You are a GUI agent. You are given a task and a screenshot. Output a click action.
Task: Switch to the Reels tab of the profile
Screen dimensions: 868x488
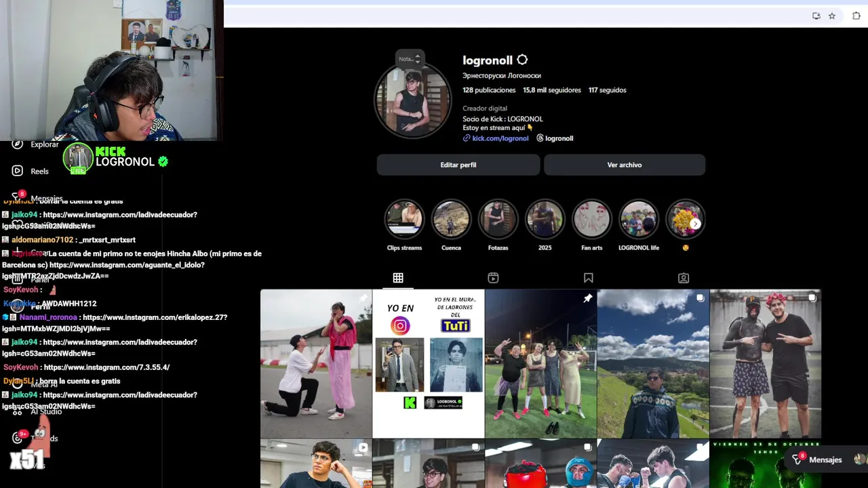click(x=493, y=278)
